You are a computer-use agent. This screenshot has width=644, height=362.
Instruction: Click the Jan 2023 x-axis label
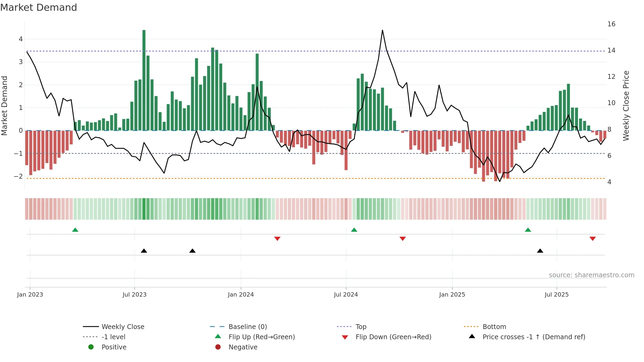coord(30,294)
